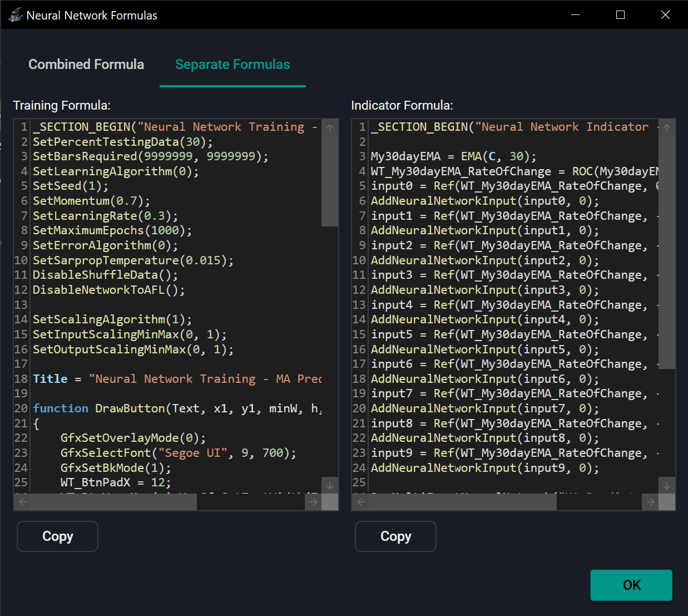The height and width of the screenshot is (616, 688).
Task: Click the Indicator _SECTION_BEGIN first line
Action: pos(514,127)
